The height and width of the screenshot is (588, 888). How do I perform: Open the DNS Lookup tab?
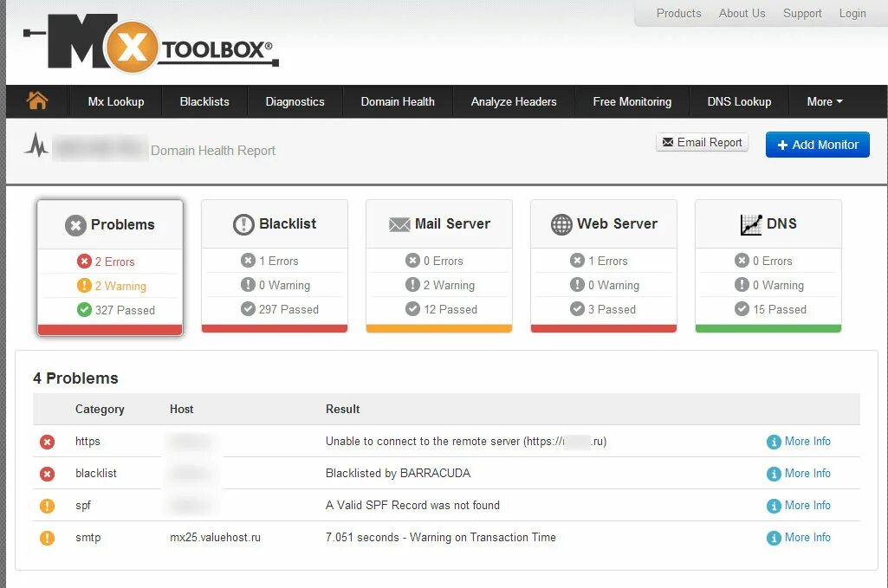point(739,101)
